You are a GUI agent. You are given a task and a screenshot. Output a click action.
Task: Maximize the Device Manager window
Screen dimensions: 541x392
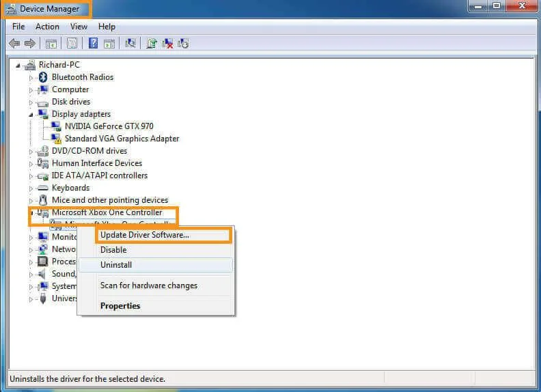497,6
